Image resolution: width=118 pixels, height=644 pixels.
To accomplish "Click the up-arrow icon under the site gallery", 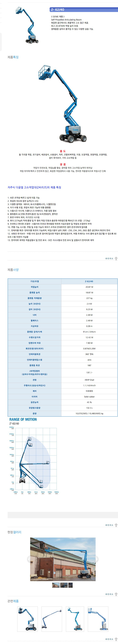I will pyautogui.click(x=116, y=594).
